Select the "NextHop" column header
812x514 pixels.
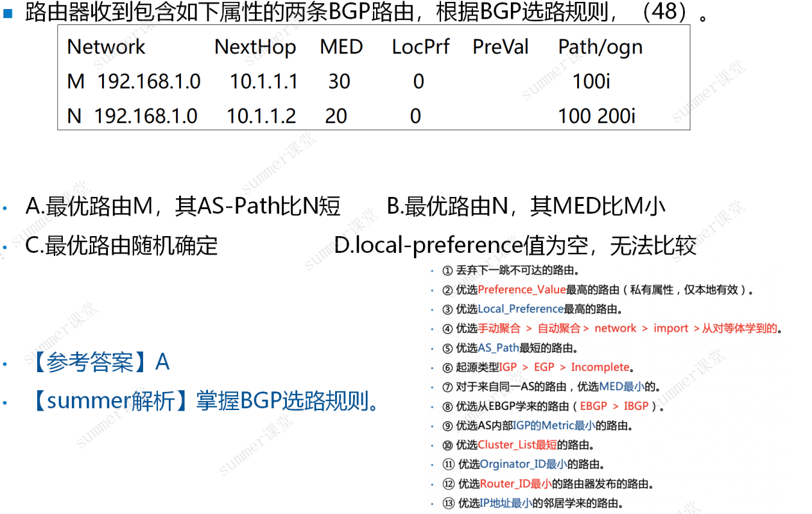(255, 47)
